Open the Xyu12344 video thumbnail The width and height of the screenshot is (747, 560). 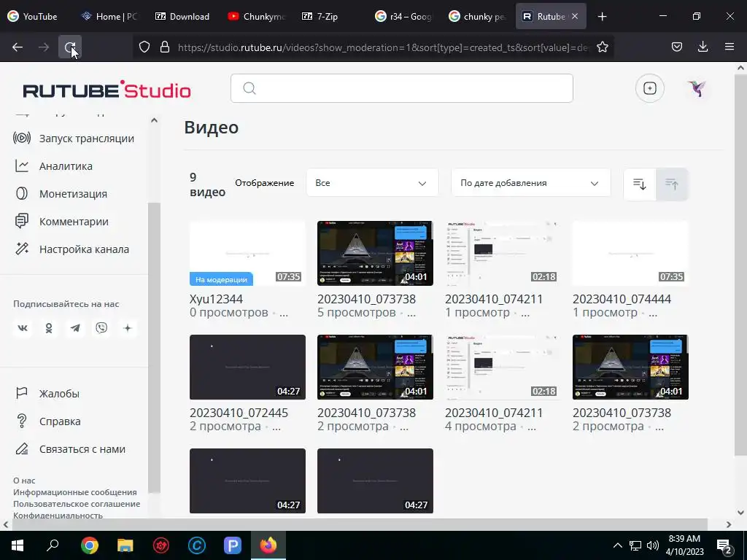[247, 253]
